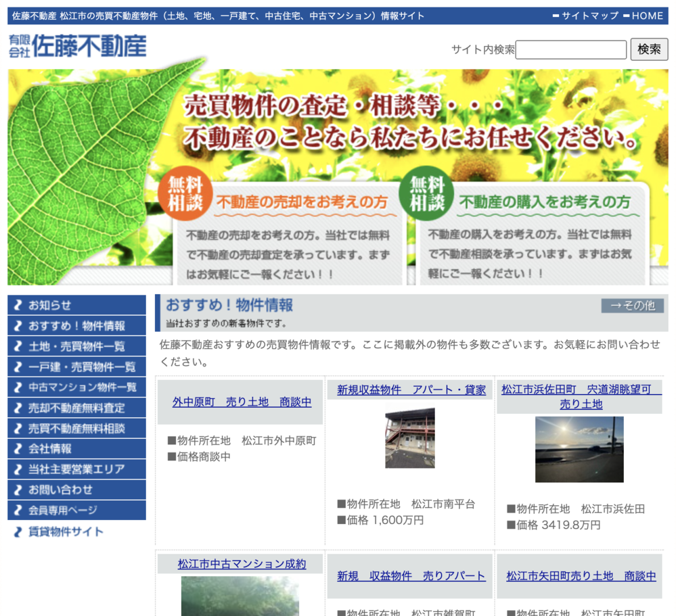The height and width of the screenshot is (616, 676).
Task: Select 売却不動産無料査定 in the sidebar
Action: click(76, 408)
